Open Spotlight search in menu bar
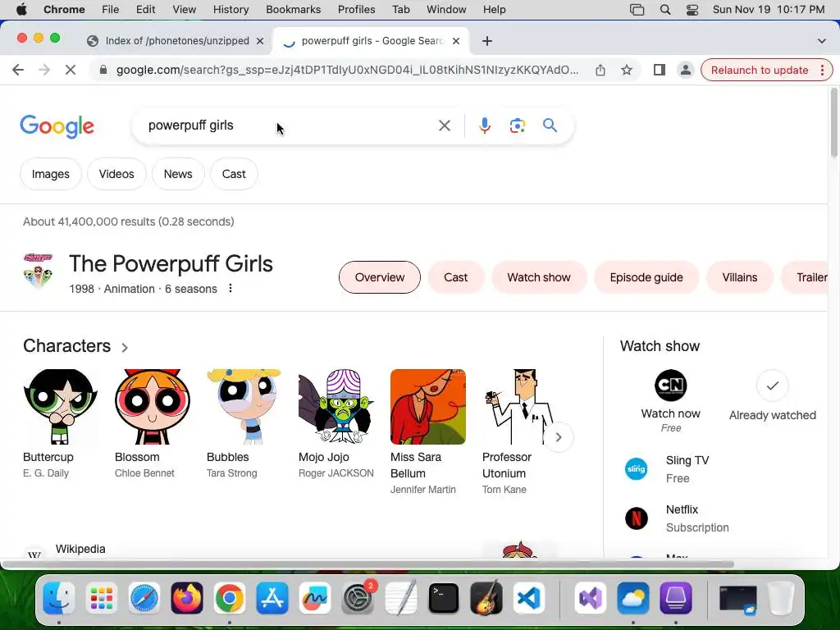The image size is (840, 630). coord(664,10)
